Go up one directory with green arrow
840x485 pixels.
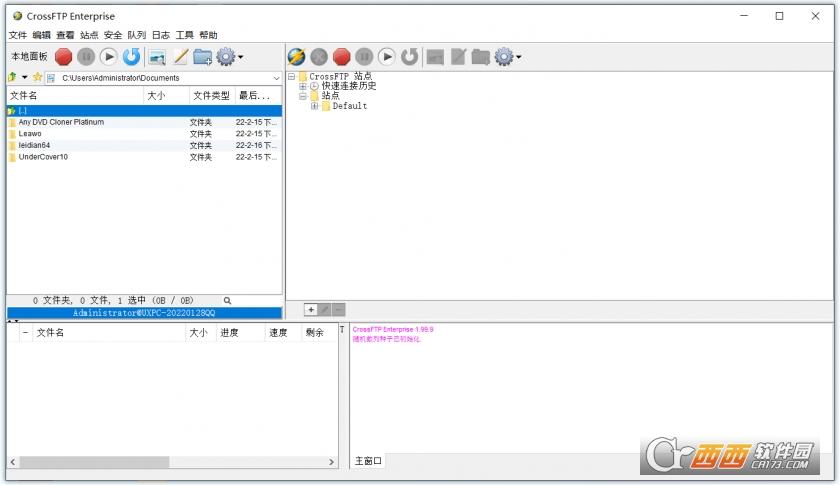pos(12,77)
